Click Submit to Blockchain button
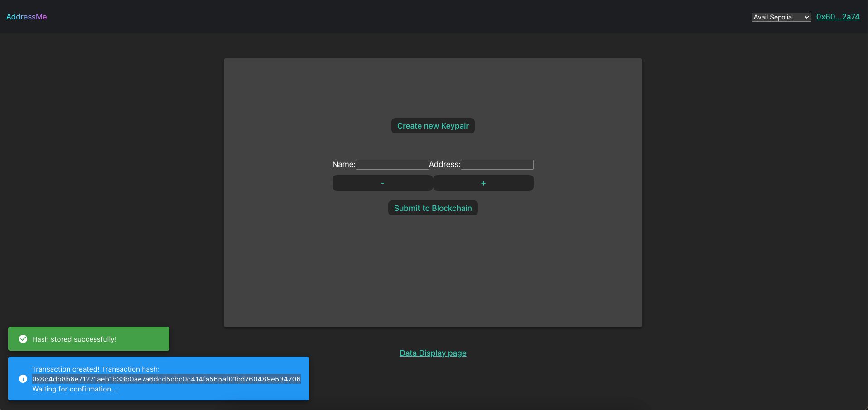Image resolution: width=868 pixels, height=410 pixels. pyautogui.click(x=433, y=208)
